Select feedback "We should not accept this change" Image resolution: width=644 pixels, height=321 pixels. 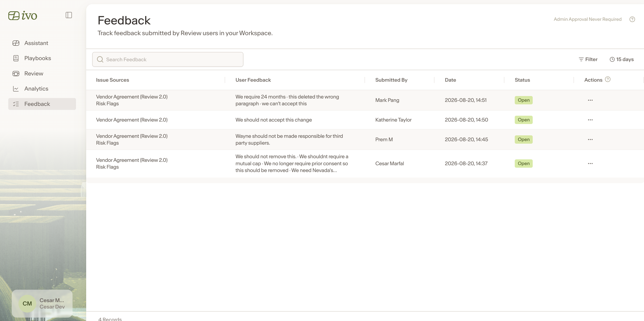point(273,120)
